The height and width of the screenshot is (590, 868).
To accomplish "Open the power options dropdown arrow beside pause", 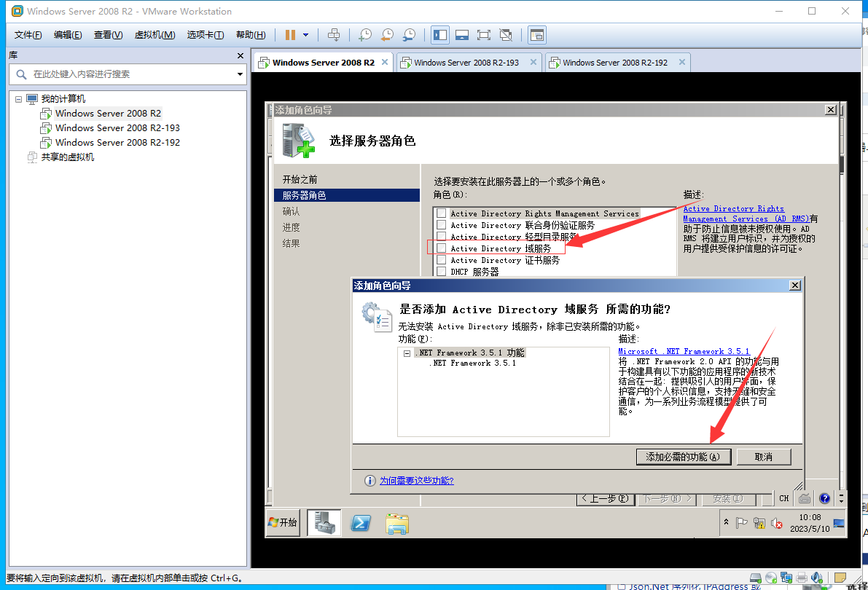I will click(x=305, y=35).
